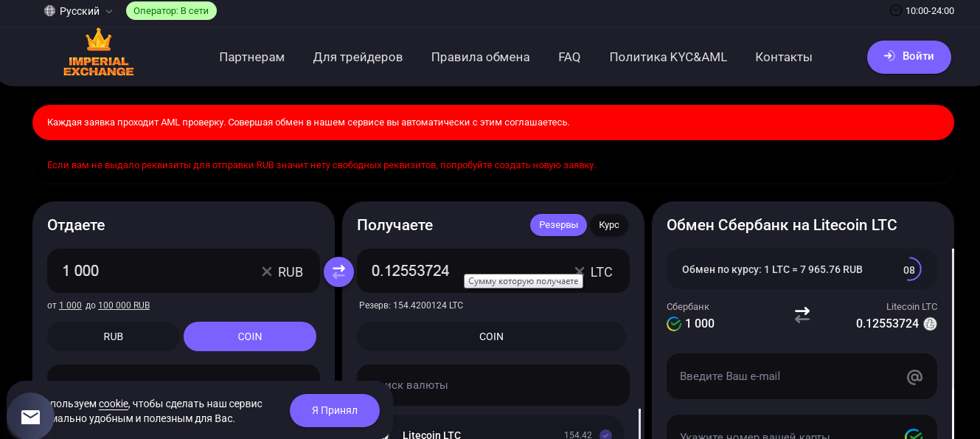This screenshot has width=980, height=439.
Task: Click the exchange arrows icon between Сбербанк and Litecoin
Action: tap(802, 315)
